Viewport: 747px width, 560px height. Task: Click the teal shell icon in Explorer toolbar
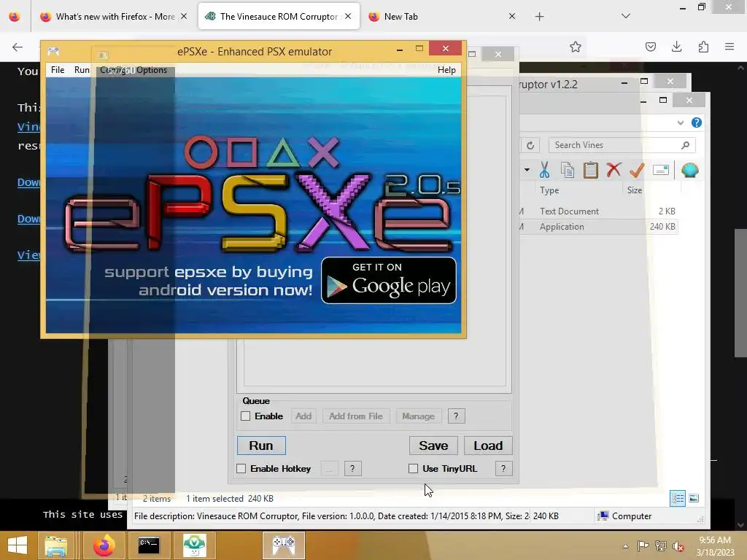[690, 169]
